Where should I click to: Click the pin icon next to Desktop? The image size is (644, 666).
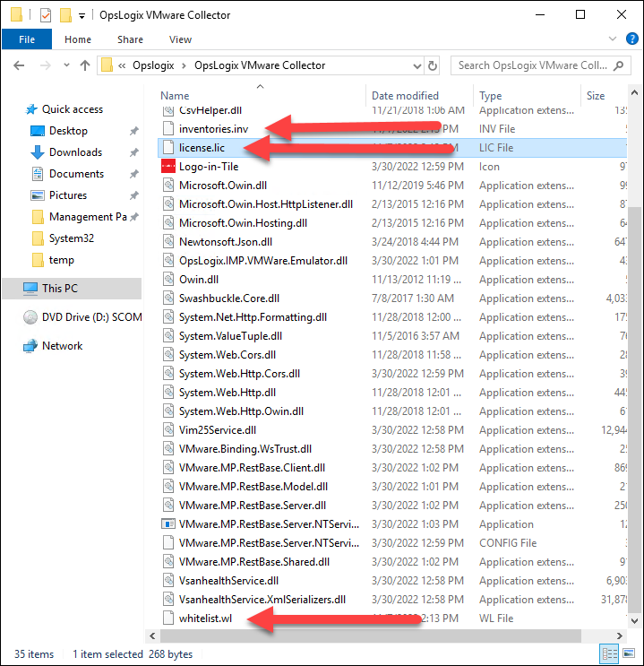click(x=134, y=131)
